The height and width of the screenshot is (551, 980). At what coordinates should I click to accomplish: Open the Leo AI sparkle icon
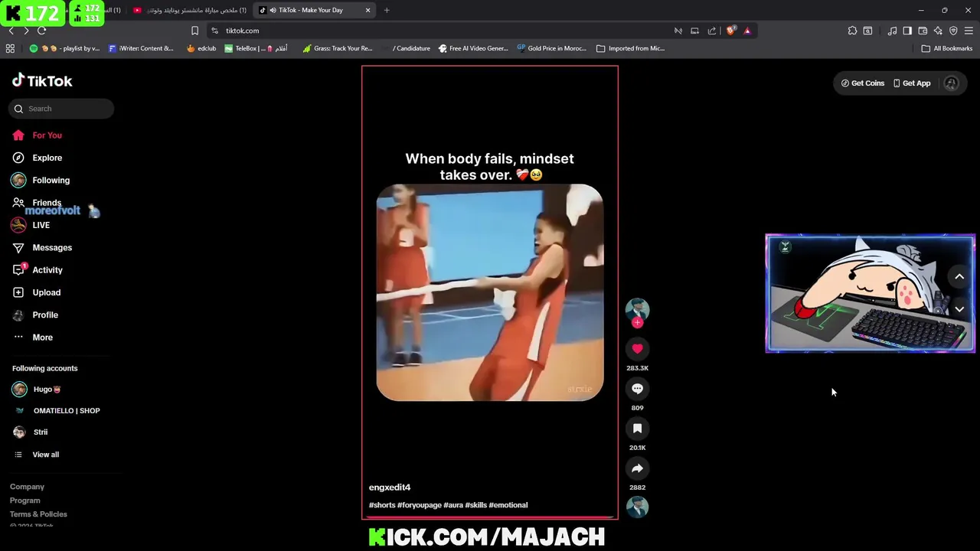pos(938,31)
